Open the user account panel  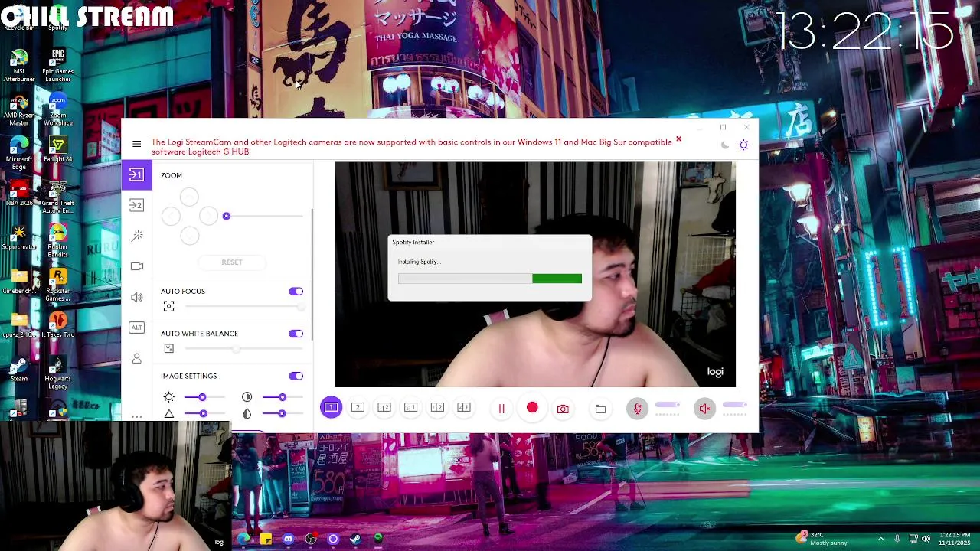137,358
